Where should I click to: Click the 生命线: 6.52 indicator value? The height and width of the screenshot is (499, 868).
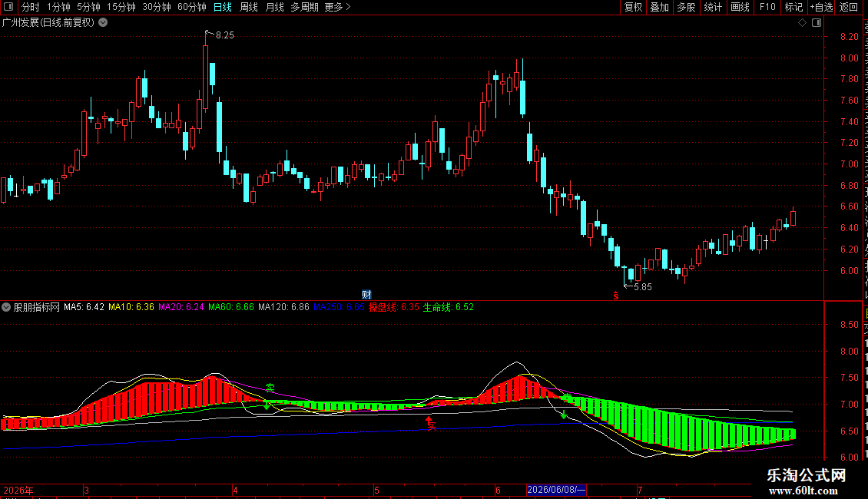[x=449, y=307]
